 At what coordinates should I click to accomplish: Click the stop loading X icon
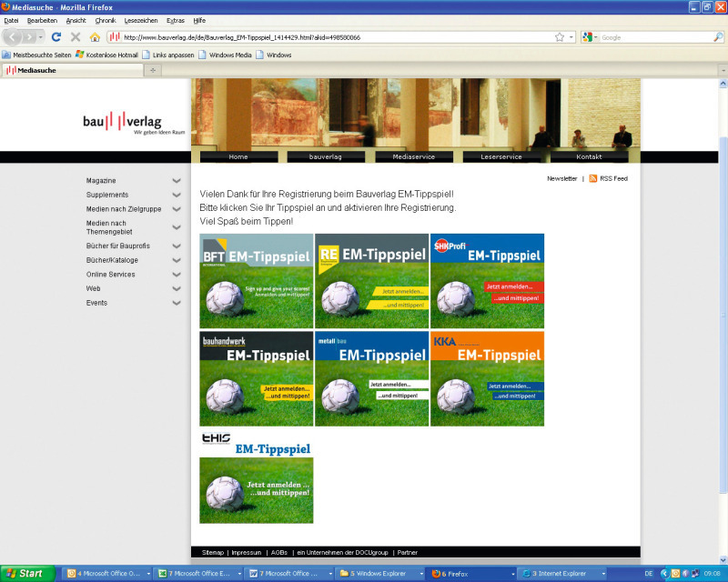(x=76, y=37)
